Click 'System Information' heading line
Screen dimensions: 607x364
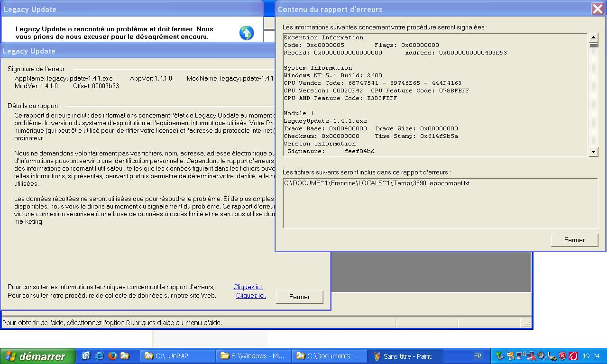click(318, 68)
